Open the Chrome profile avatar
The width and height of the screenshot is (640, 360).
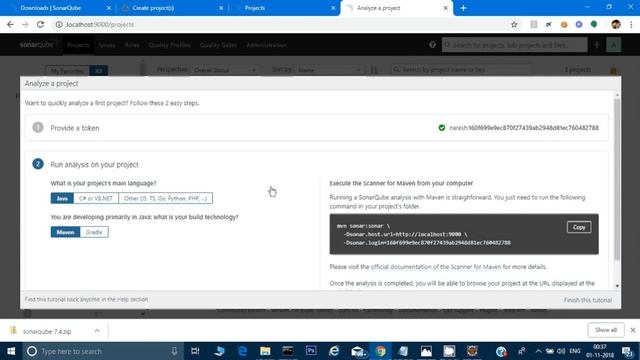(x=616, y=24)
